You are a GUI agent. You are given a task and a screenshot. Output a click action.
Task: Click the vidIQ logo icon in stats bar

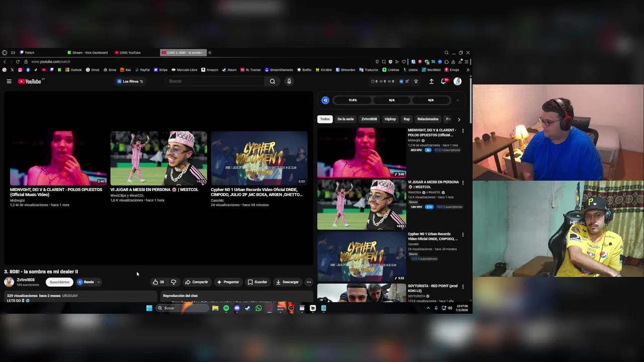click(x=326, y=100)
